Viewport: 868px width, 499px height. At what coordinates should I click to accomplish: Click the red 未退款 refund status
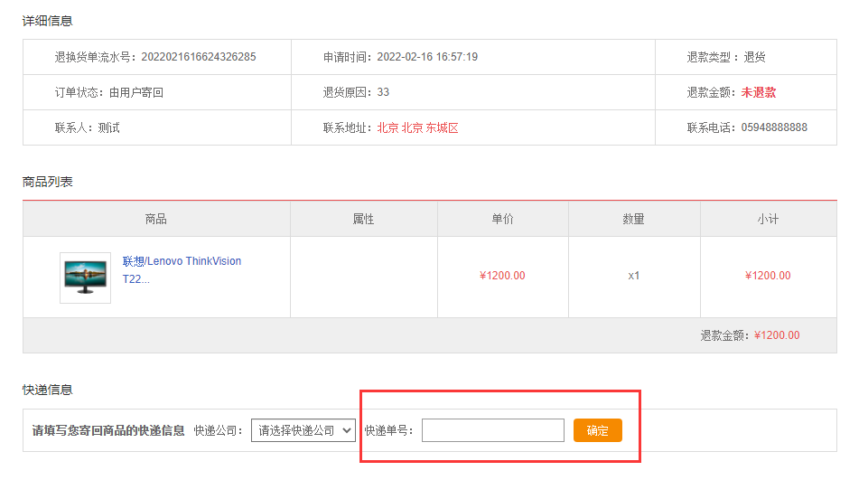click(758, 92)
